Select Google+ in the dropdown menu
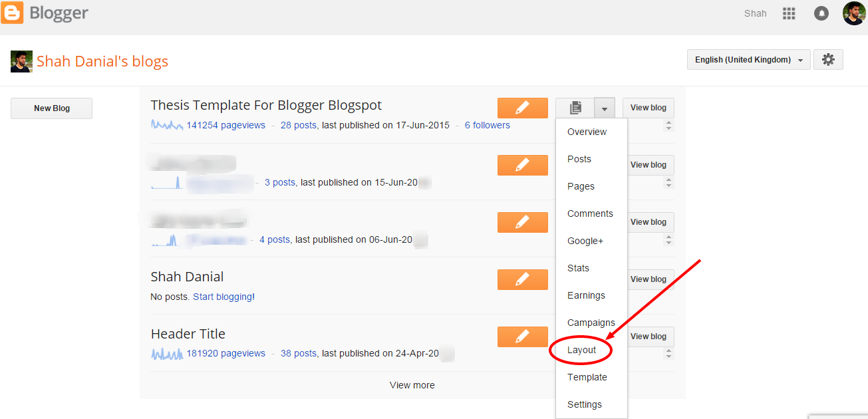 (591, 241)
